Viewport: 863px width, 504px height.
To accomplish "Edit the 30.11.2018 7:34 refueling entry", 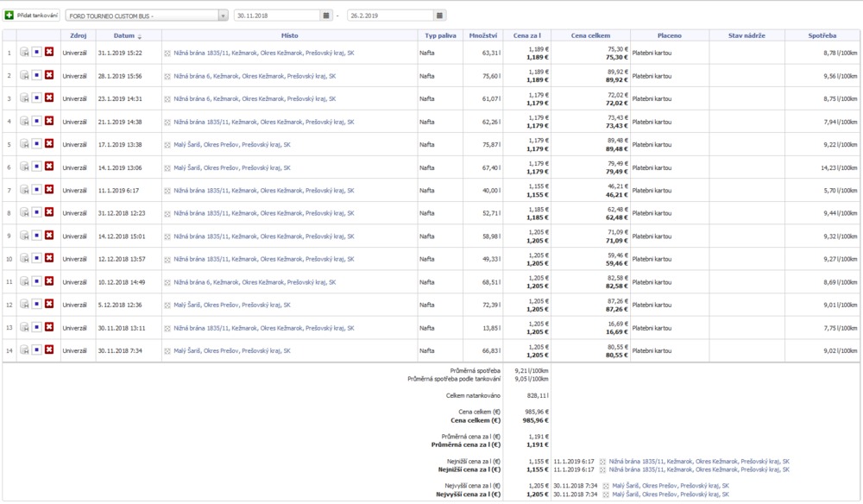I will (36, 350).
